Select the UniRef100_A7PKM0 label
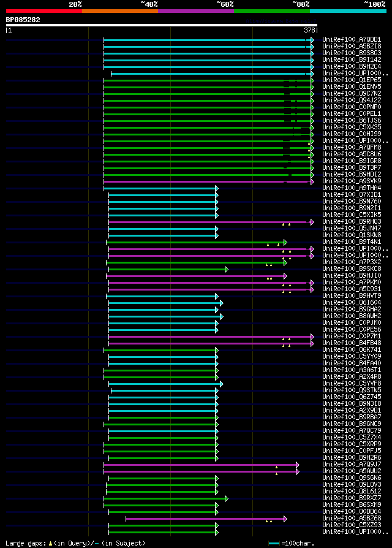 (352, 283)
